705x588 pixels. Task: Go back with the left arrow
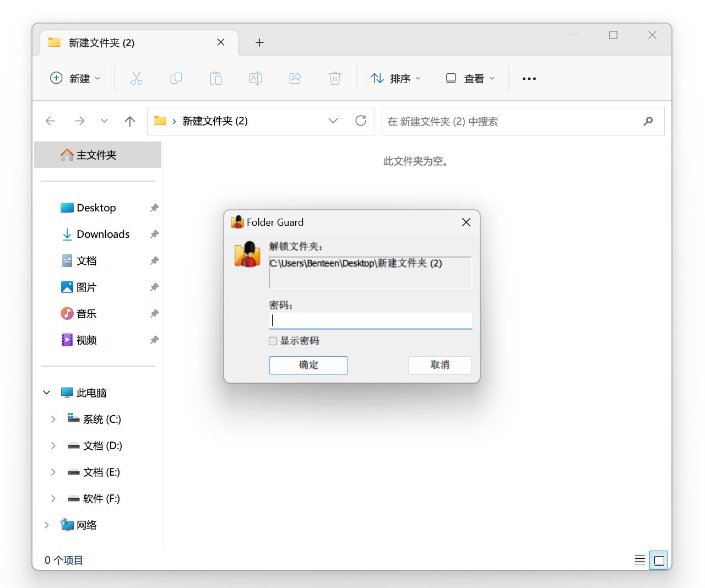click(51, 121)
